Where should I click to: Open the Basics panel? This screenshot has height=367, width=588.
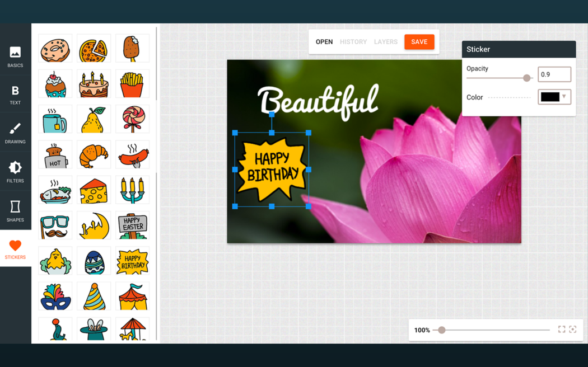pos(15,57)
